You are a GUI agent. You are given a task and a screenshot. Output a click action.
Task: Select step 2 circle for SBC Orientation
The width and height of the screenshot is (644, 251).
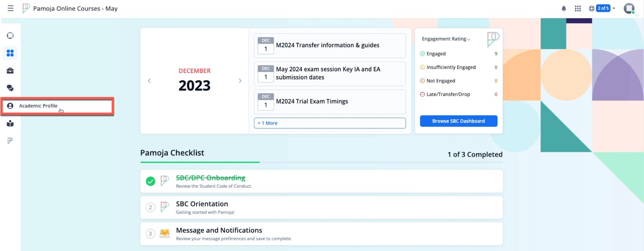[x=151, y=208]
